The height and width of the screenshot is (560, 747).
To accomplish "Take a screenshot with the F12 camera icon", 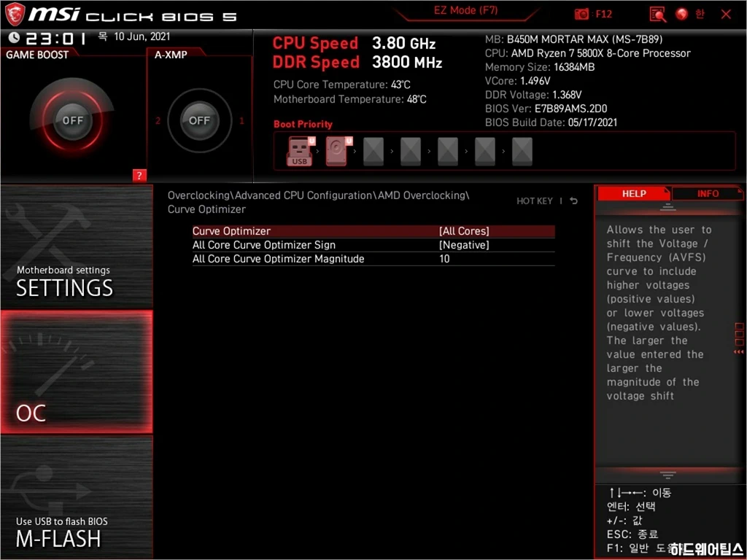I will (581, 15).
